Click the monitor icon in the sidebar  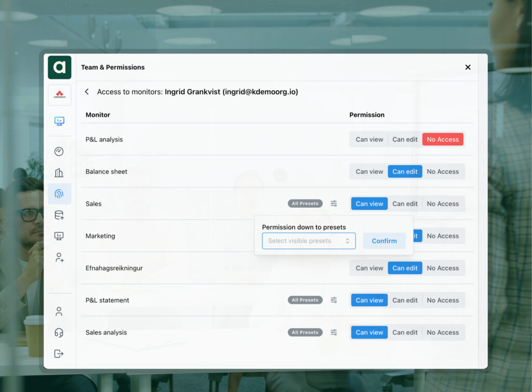(x=59, y=121)
